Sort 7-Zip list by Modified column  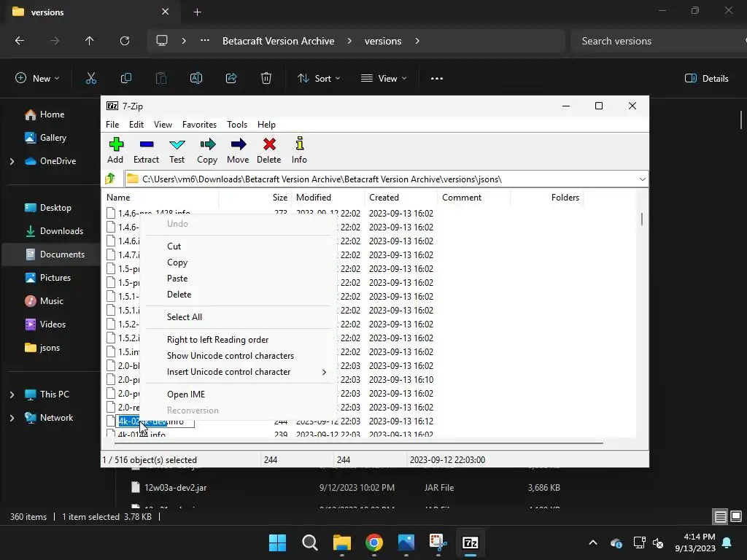328,197
